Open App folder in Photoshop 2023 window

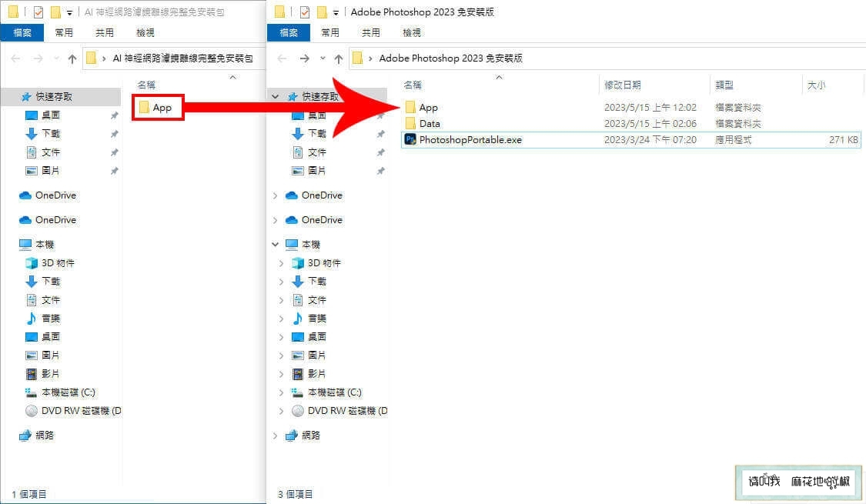pyautogui.click(x=422, y=108)
